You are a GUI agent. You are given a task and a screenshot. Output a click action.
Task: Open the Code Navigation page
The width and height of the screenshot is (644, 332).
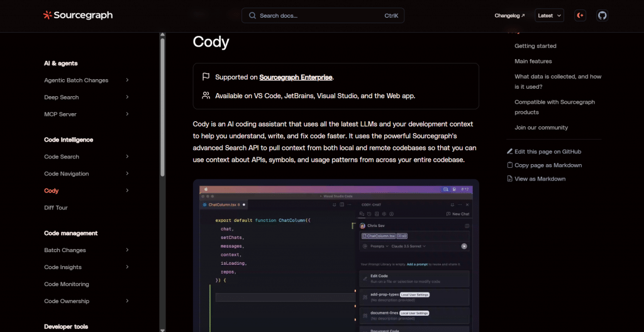click(67, 174)
